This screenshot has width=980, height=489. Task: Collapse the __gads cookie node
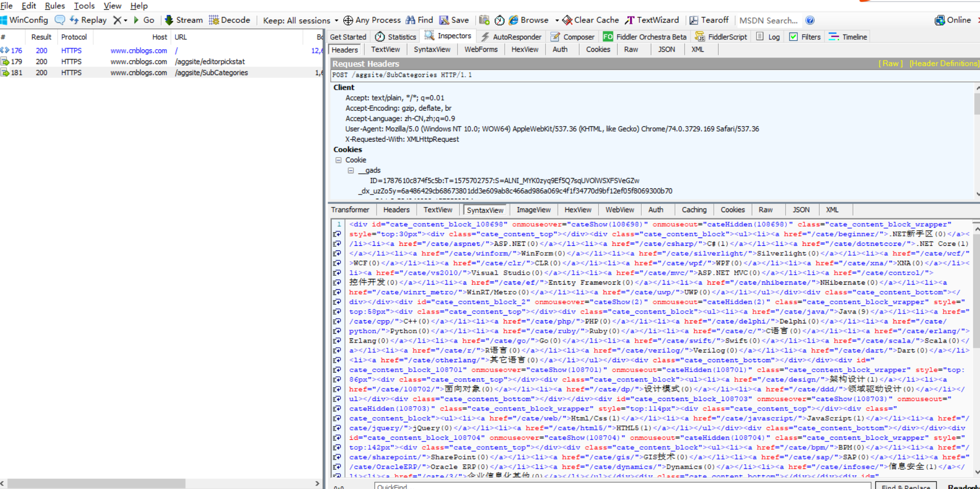(x=351, y=170)
